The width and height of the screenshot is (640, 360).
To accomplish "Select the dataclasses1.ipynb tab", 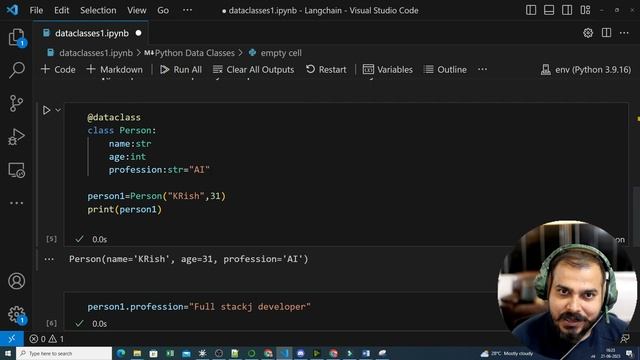I will pyautogui.click(x=92, y=33).
